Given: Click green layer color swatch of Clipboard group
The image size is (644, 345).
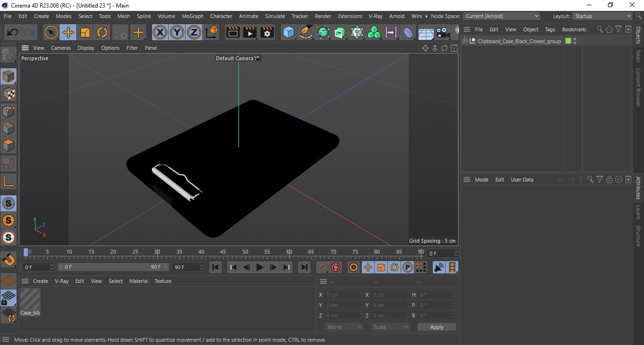Looking at the screenshot, I should pyautogui.click(x=568, y=41).
